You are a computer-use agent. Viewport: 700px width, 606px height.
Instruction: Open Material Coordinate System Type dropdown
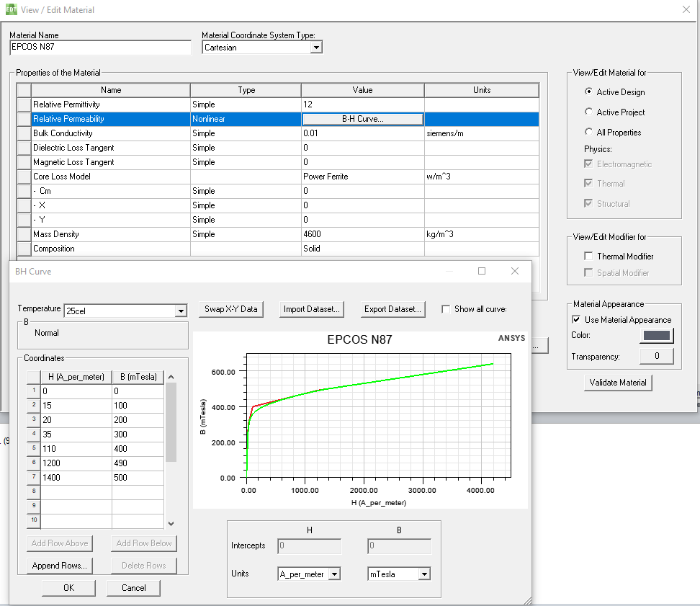pyautogui.click(x=315, y=48)
